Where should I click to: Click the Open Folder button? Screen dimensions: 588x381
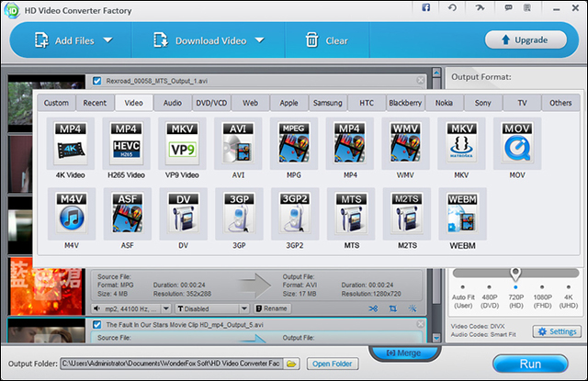pos(333,364)
